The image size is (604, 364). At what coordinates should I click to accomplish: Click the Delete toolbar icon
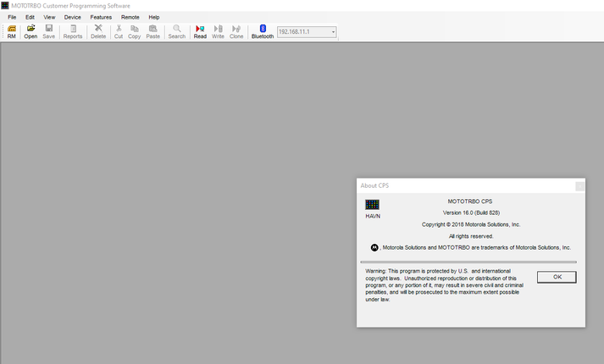click(98, 31)
